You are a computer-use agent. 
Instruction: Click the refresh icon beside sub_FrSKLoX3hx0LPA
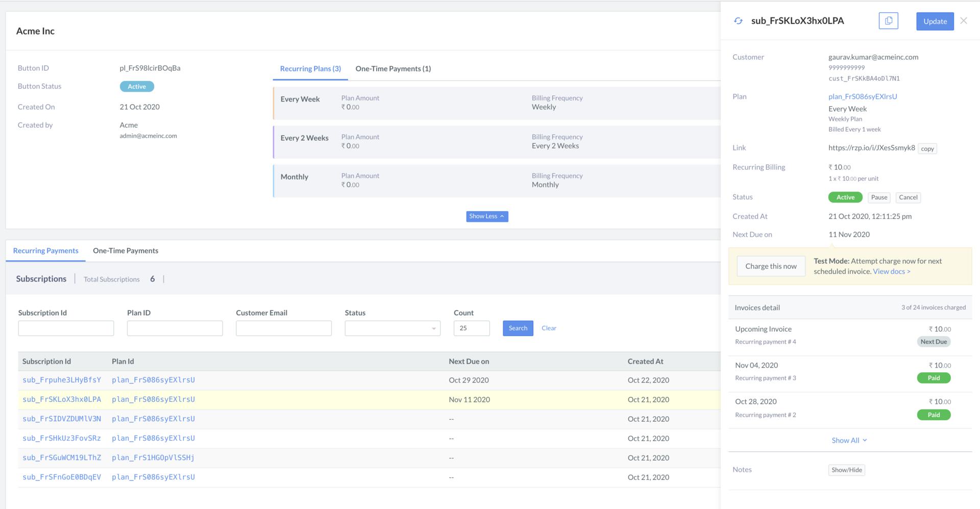739,21
